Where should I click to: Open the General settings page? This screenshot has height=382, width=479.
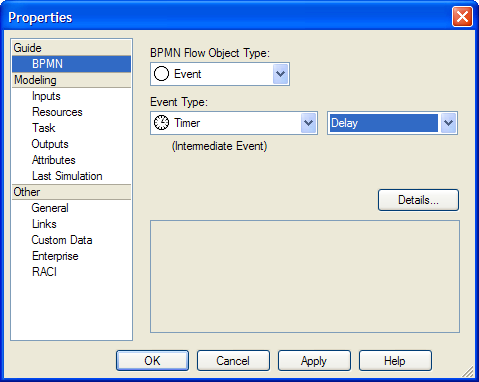[x=50, y=208]
